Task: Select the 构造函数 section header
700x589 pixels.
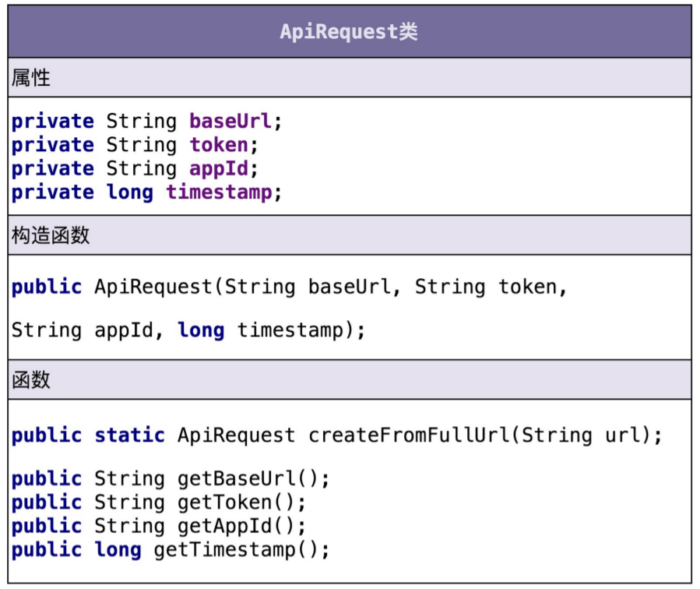Action: pyautogui.click(x=51, y=235)
